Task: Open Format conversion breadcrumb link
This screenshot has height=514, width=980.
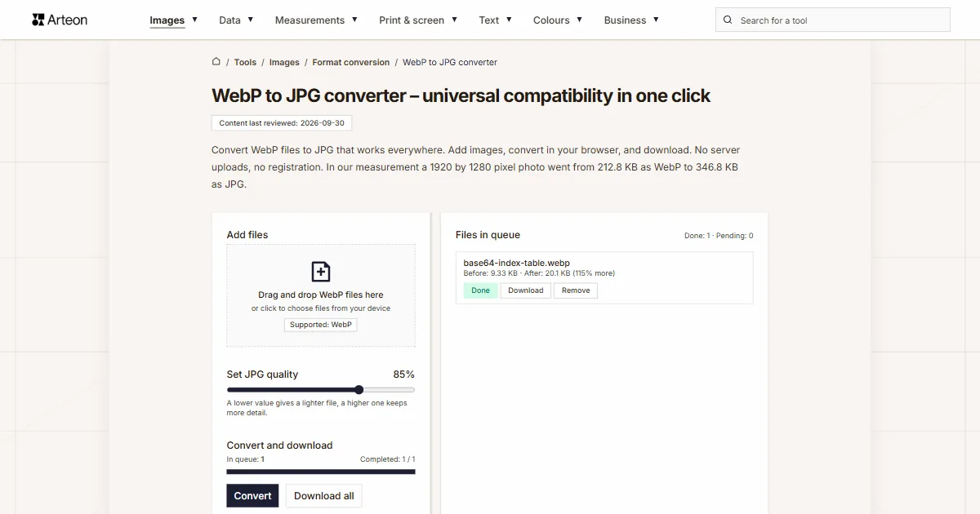Action: pyautogui.click(x=351, y=62)
